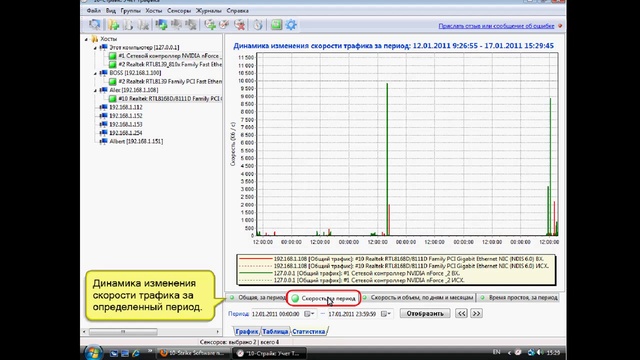Open the Файл menu
This screenshot has height=360, width=640.
(x=94, y=11)
